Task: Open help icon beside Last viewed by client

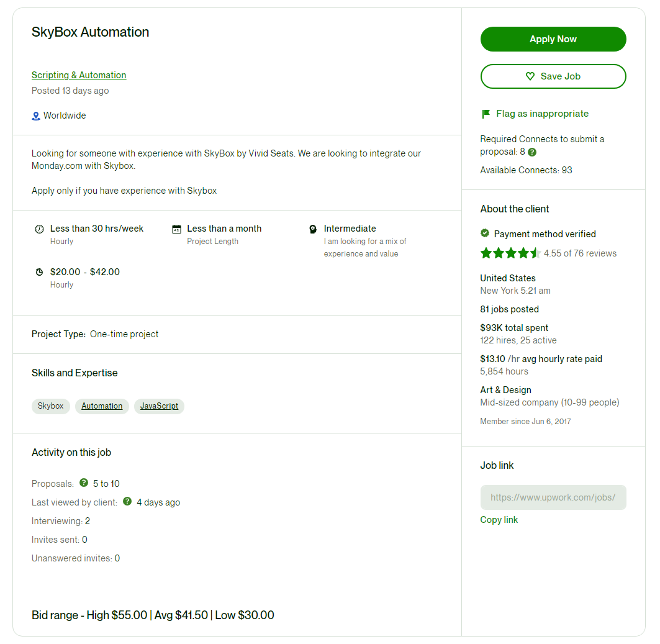Action: tap(127, 501)
